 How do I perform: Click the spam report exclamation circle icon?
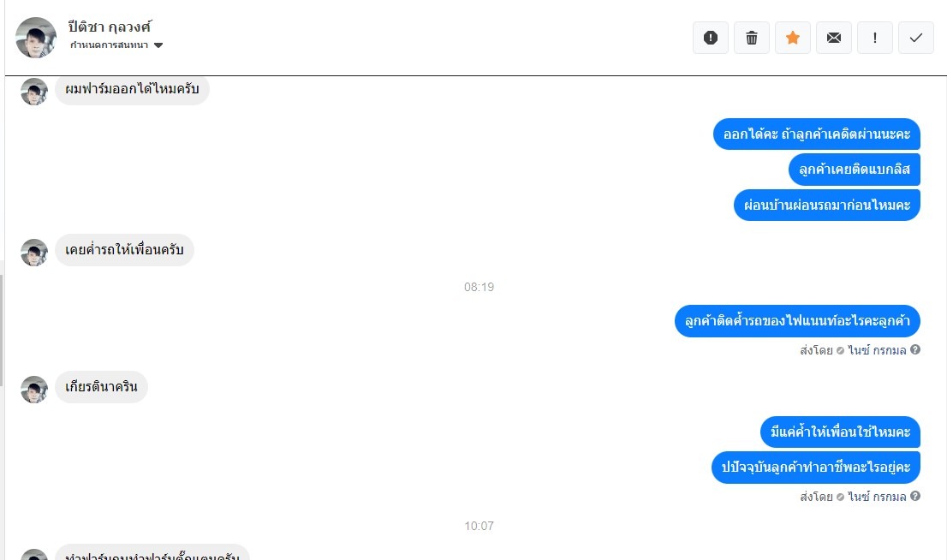pos(711,38)
